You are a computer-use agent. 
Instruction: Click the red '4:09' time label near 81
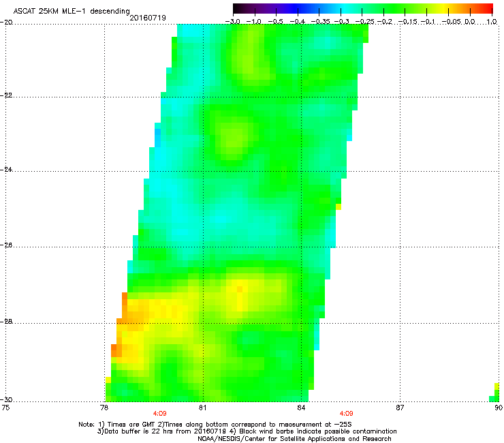(160, 414)
